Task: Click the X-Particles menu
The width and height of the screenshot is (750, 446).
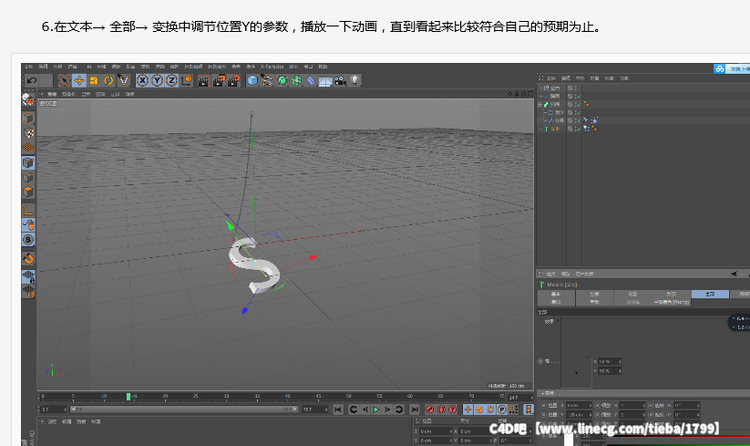Action: pyautogui.click(x=272, y=67)
